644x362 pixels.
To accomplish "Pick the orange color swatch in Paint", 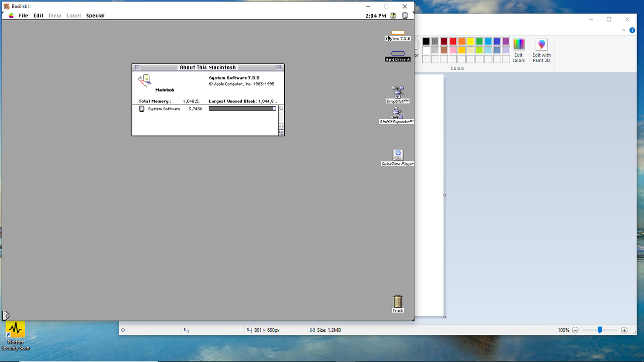I will click(x=461, y=41).
